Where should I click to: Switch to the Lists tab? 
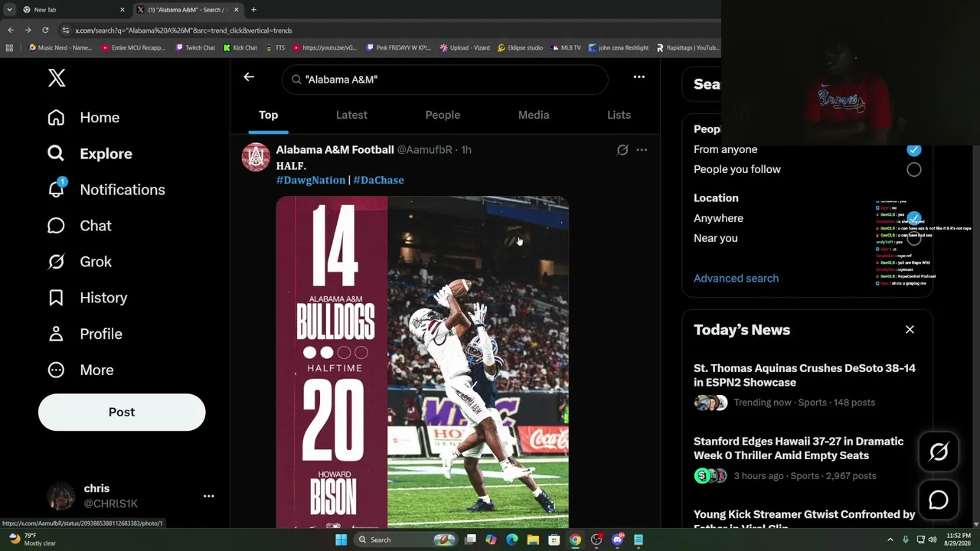[619, 115]
